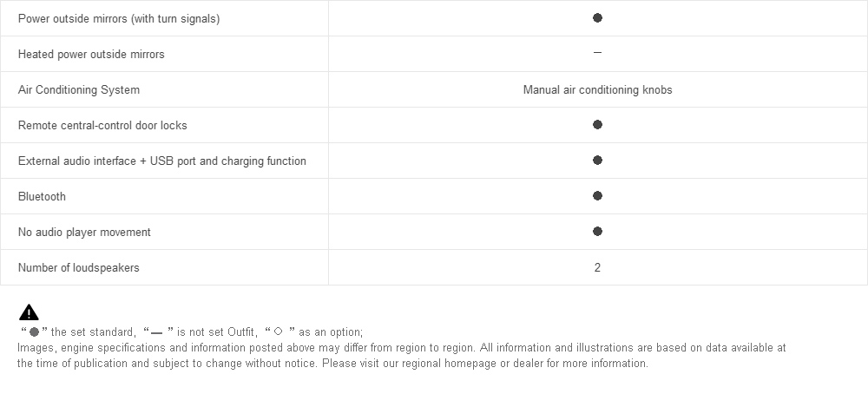Click the Remote central-control door locks dot

click(x=597, y=125)
